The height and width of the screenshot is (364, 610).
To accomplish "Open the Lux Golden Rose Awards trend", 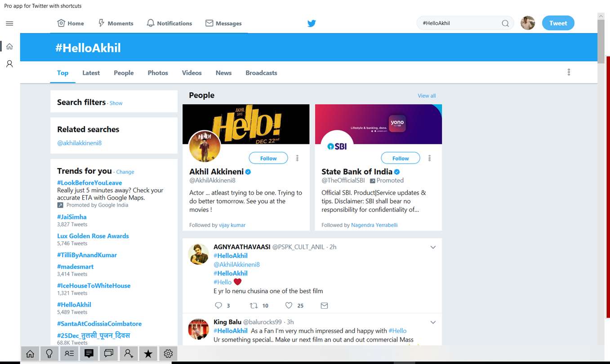I will pyautogui.click(x=93, y=236).
